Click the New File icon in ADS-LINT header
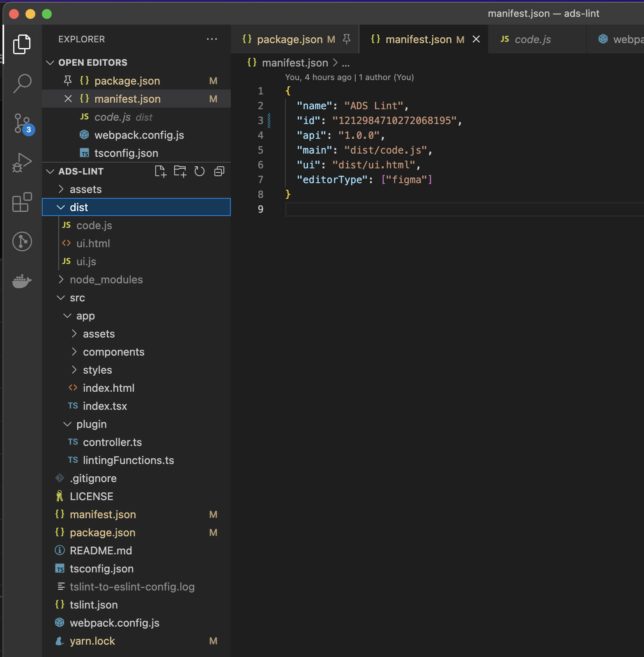Screen dimensions: 644x657 pyautogui.click(x=161, y=171)
